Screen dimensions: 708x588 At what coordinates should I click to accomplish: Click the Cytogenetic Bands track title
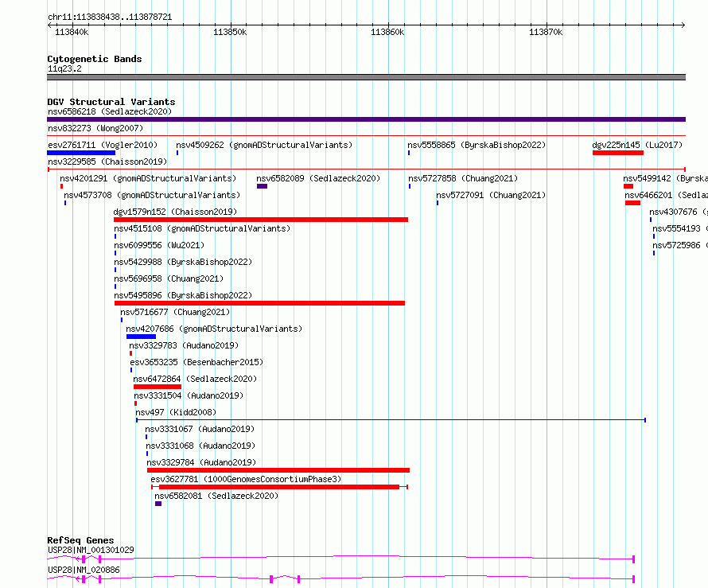[x=95, y=59]
